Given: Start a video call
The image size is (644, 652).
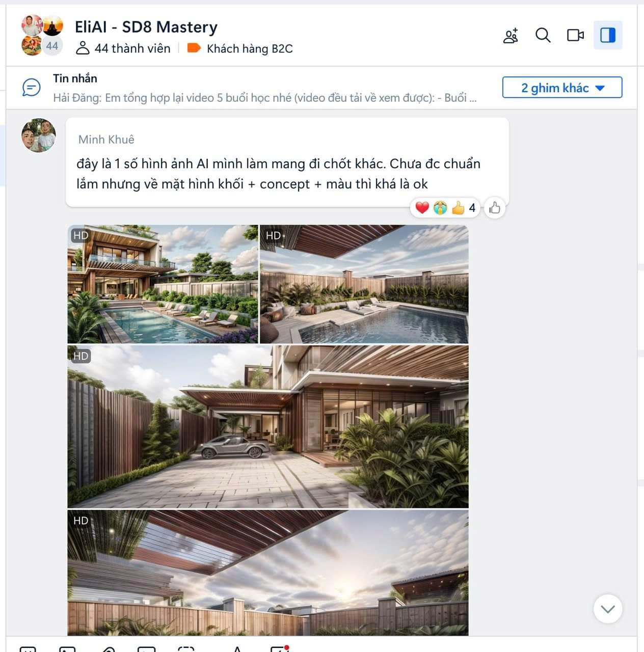Looking at the screenshot, I should point(575,35).
